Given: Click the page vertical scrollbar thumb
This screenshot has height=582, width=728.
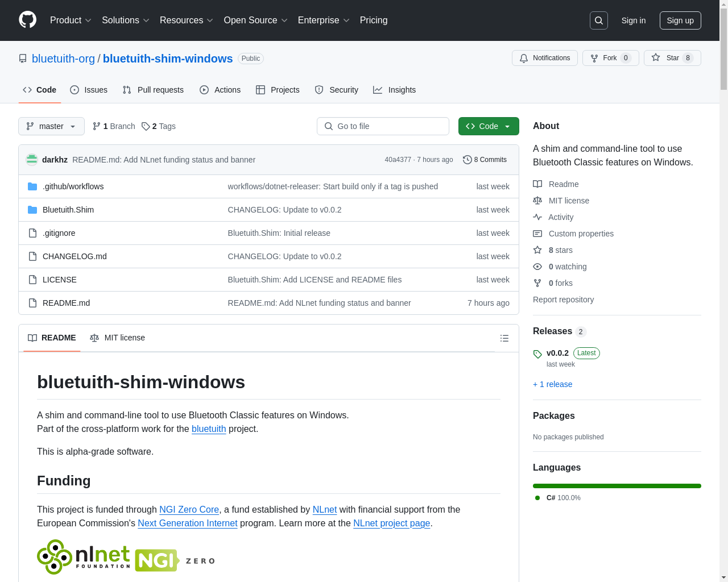Looking at the screenshot, I should click(723, 49).
